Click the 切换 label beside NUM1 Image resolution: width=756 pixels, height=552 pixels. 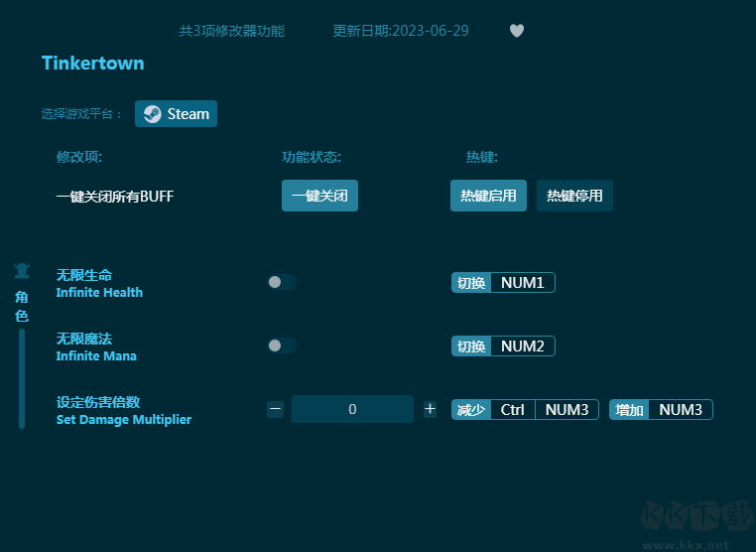pyautogui.click(x=471, y=282)
